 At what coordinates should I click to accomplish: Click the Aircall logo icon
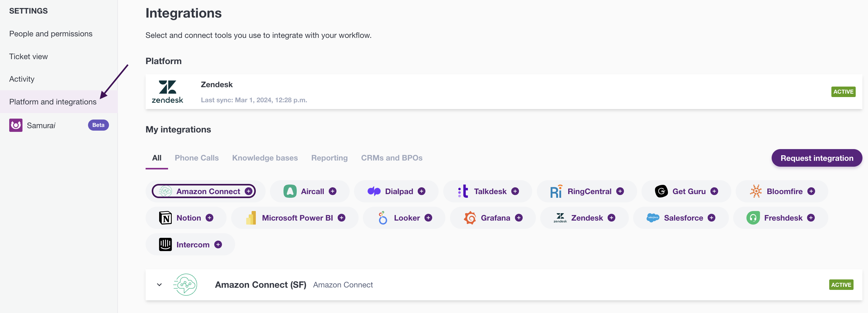point(290,191)
